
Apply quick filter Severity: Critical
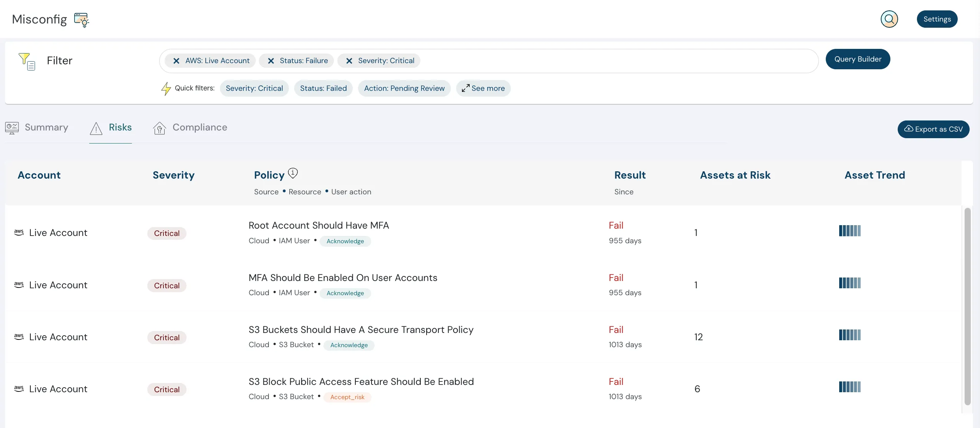tap(254, 88)
